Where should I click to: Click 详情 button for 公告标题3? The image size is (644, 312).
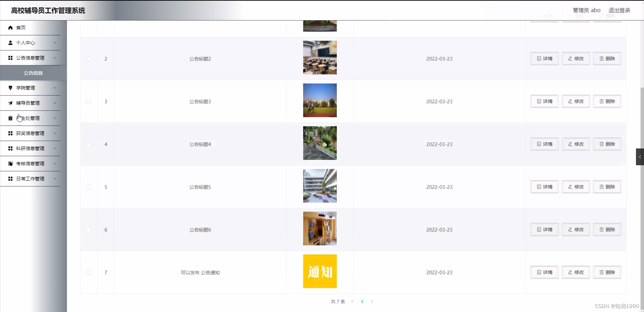click(x=544, y=101)
